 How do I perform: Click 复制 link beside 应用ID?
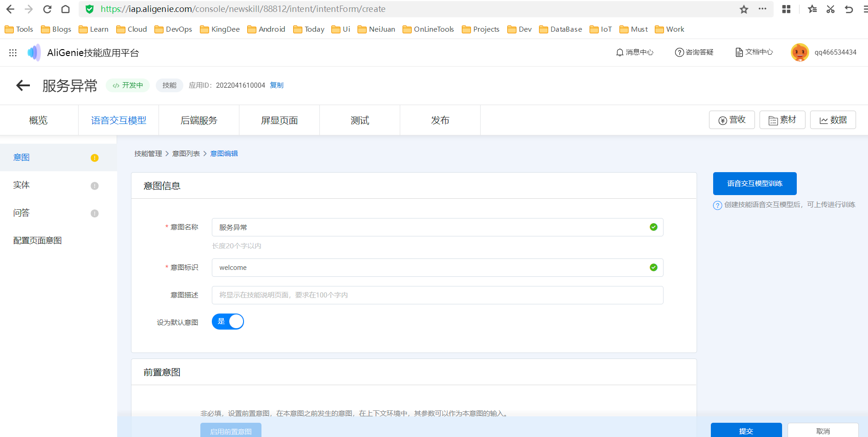[277, 85]
